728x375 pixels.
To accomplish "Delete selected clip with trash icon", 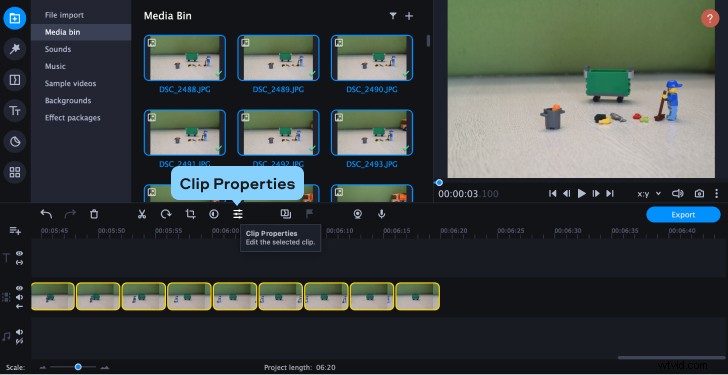I will tap(94, 214).
